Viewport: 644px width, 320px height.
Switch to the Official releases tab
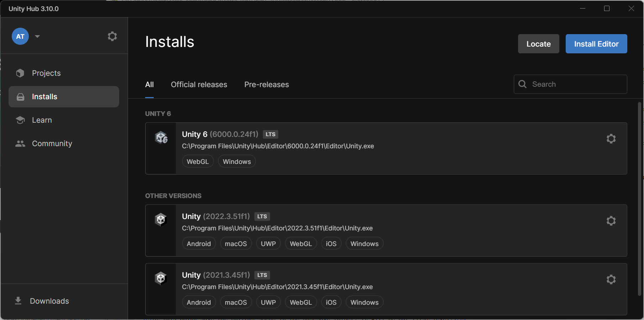[199, 85]
